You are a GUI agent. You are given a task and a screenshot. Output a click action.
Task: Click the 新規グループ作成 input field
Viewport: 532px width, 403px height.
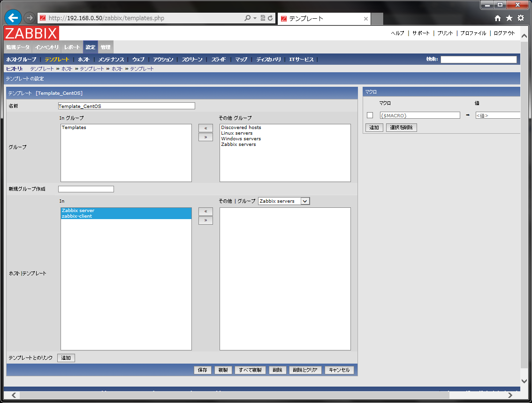(86, 189)
